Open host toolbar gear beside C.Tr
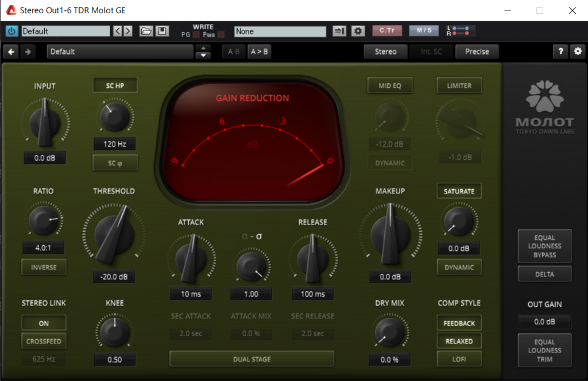The height and width of the screenshot is (381, 588). [358, 31]
